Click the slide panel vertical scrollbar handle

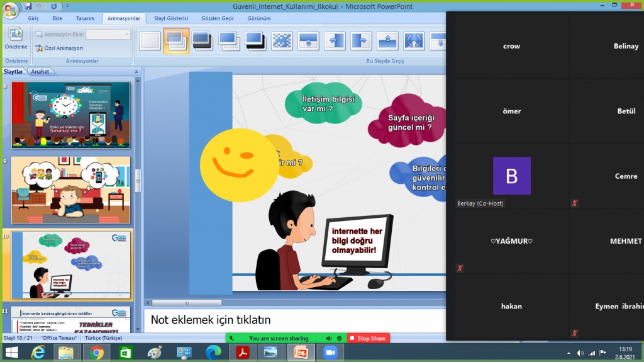tap(138, 181)
